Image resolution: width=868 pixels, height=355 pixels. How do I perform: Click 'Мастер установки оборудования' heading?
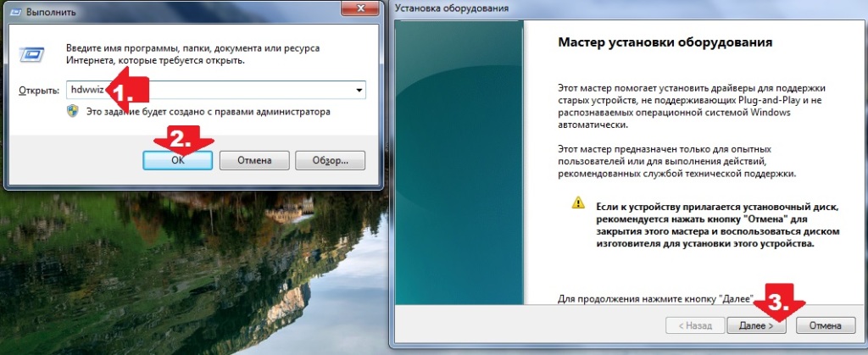665,42
